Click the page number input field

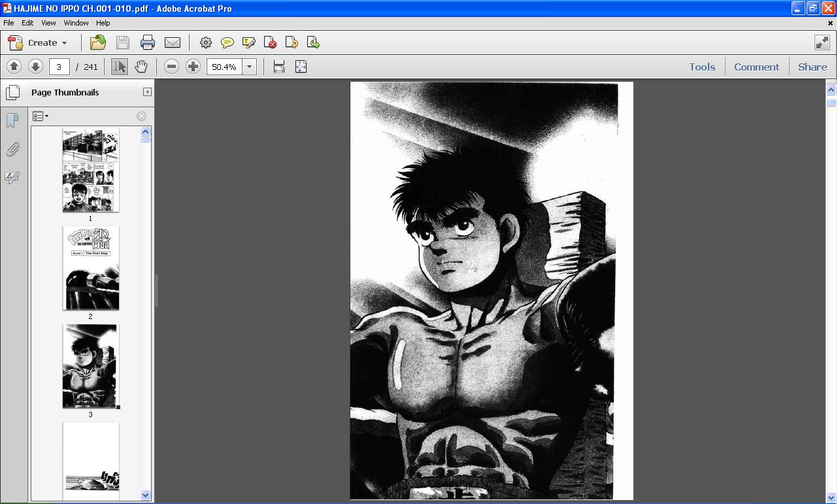(x=59, y=67)
